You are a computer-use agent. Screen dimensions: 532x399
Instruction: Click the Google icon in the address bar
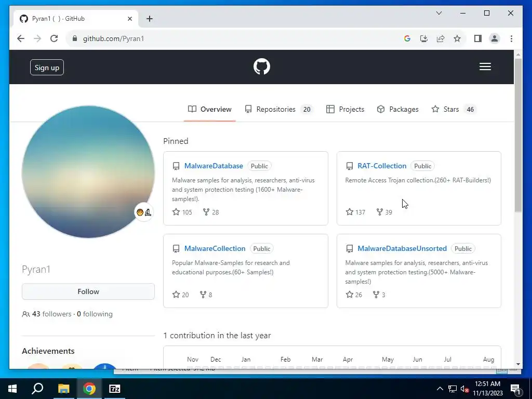tap(407, 38)
